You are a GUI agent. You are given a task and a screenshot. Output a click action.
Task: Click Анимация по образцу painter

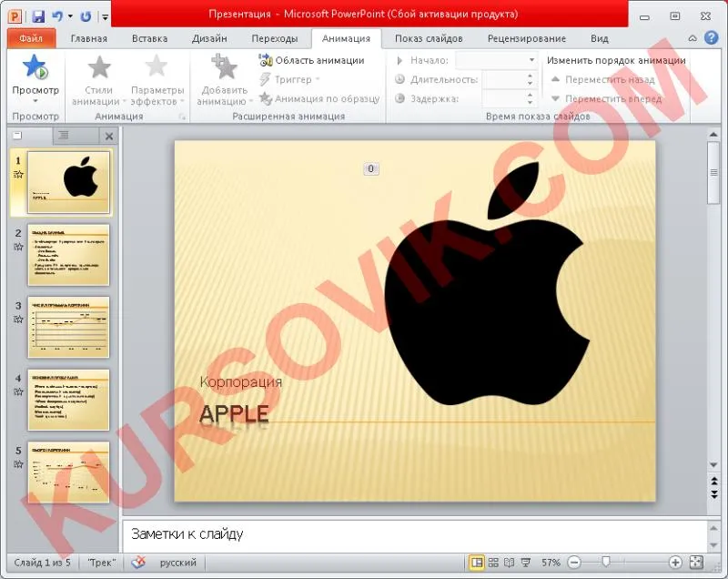319,98
